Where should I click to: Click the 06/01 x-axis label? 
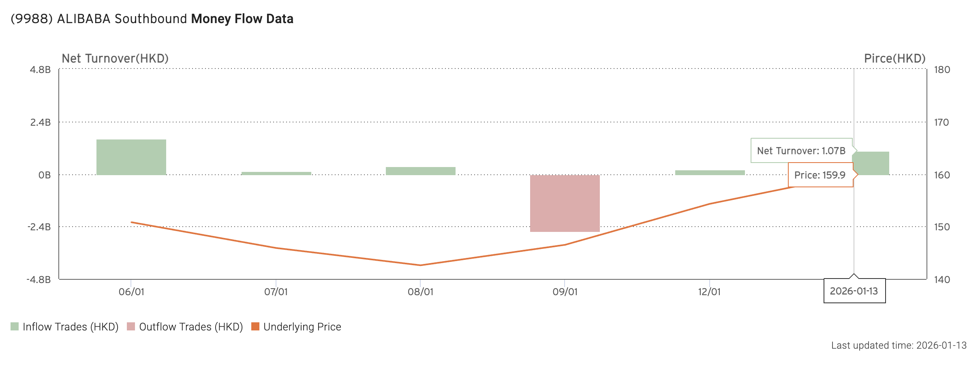(131, 292)
